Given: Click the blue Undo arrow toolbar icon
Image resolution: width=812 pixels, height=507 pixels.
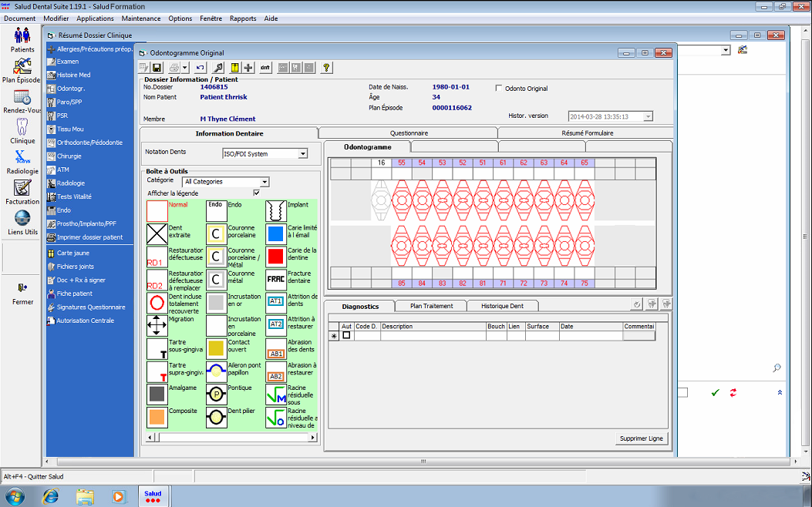Looking at the screenshot, I should 200,68.
